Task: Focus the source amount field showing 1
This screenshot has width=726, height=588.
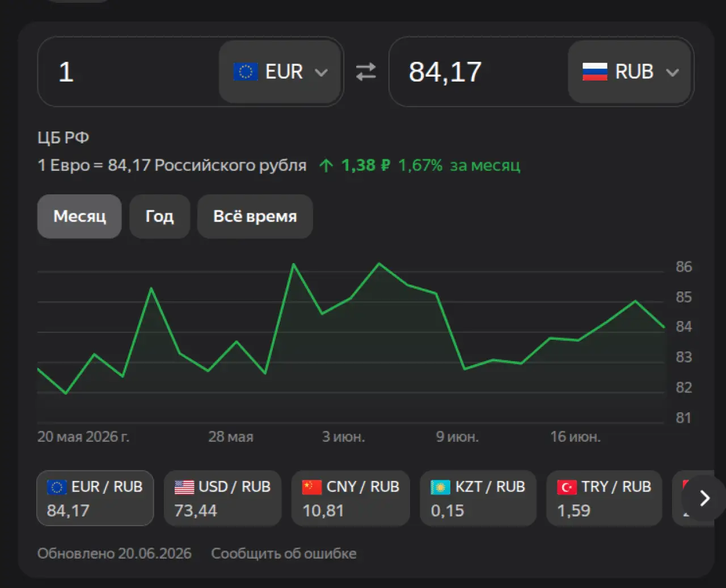Action: point(128,72)
